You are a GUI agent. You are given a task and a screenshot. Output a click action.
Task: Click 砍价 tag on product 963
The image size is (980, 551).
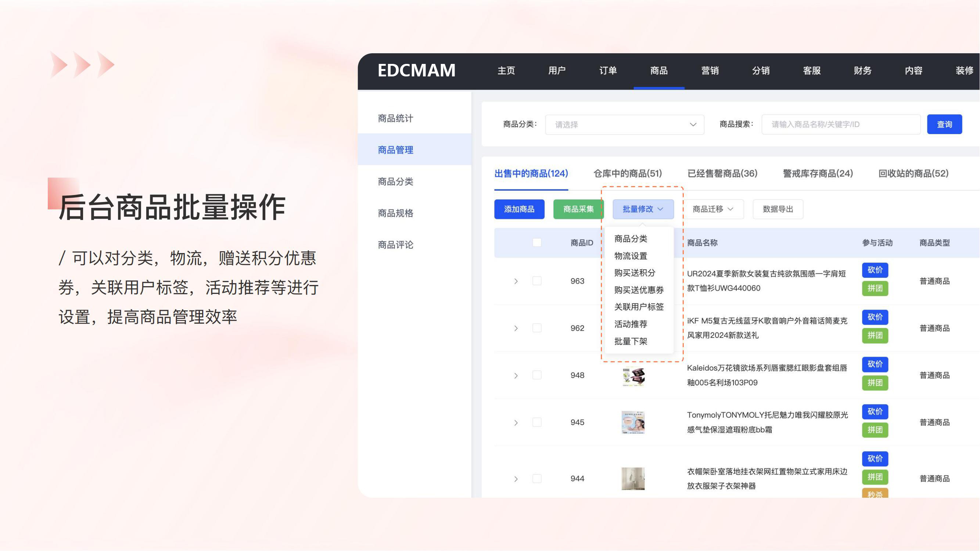point(875,270)
